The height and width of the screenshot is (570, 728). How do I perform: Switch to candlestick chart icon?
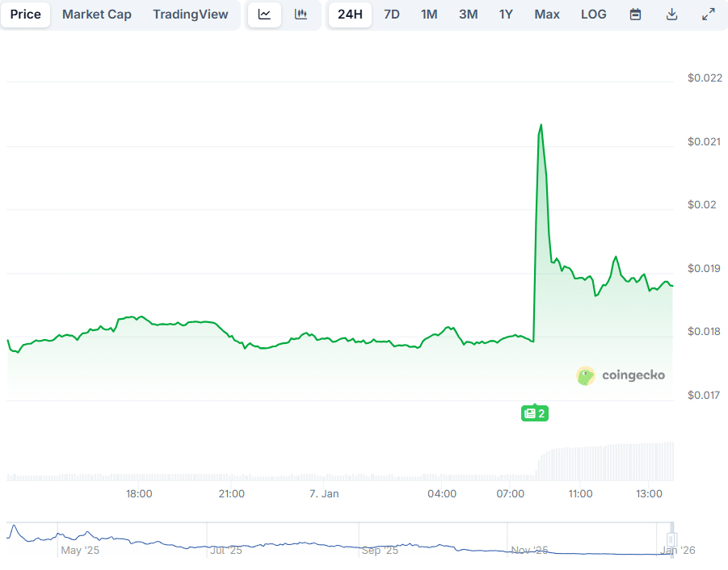coord(301,15)
